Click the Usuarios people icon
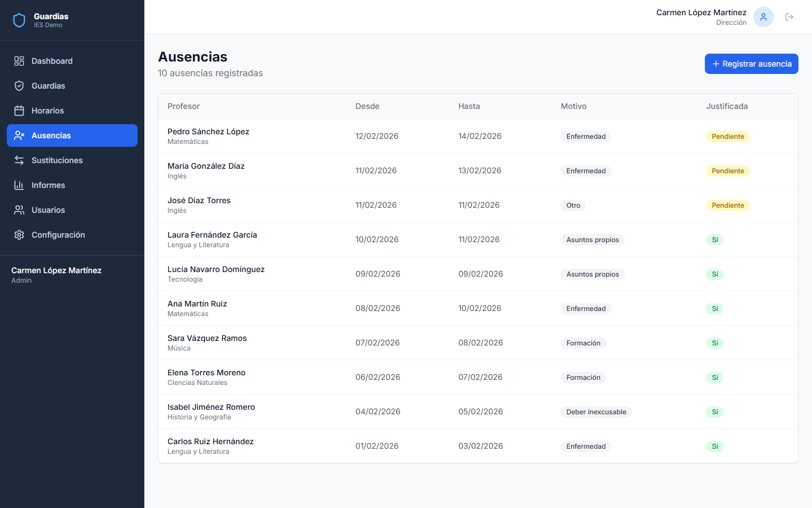The image size is (812, 508). tap(19, 210)
